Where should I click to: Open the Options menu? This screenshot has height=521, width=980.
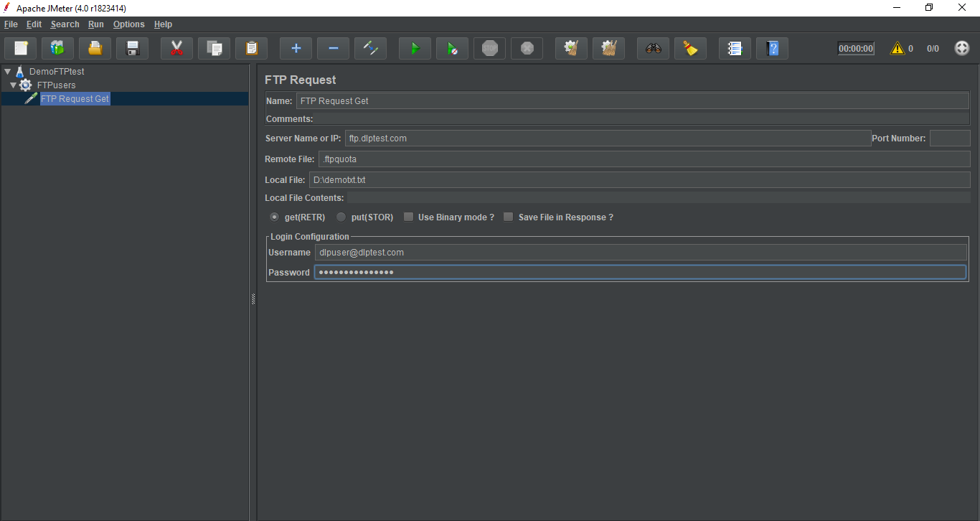click(128, 24)
